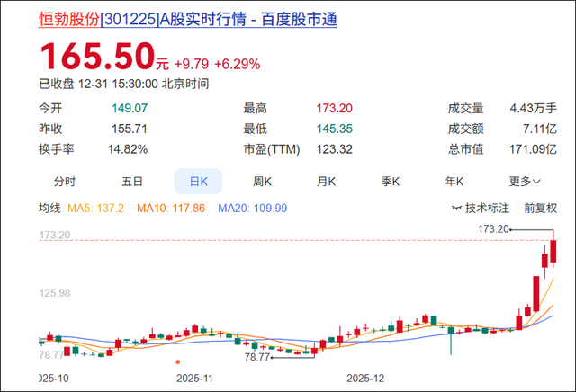Switch to the 分时 chart tab
Image resolution: width=576 pixels, height=392 pixels.
[65, 182]
